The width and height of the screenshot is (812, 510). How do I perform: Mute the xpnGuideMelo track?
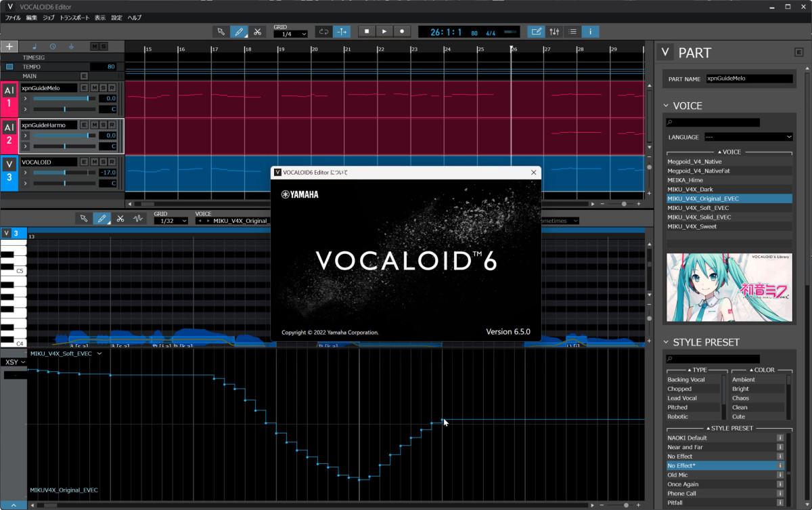93,88
